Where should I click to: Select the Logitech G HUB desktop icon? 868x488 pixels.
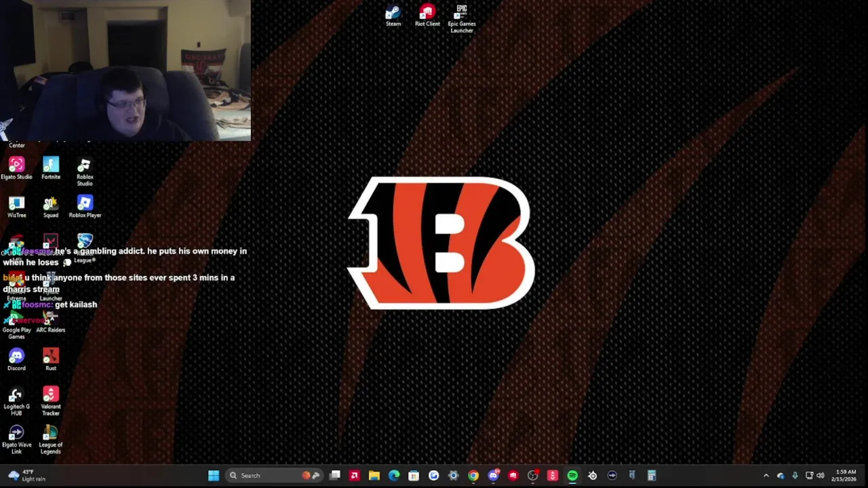pos(16,401)
